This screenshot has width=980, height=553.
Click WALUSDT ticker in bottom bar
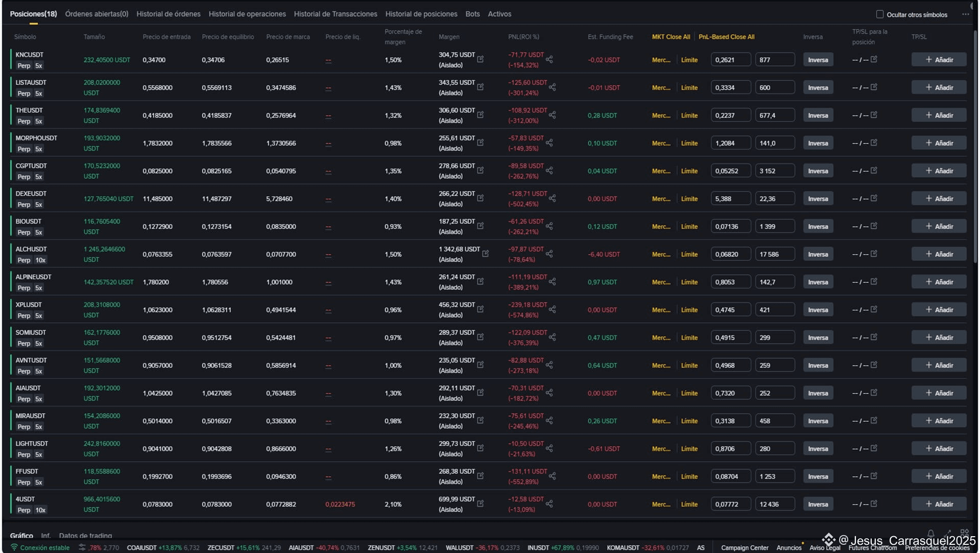pos(483,547)
